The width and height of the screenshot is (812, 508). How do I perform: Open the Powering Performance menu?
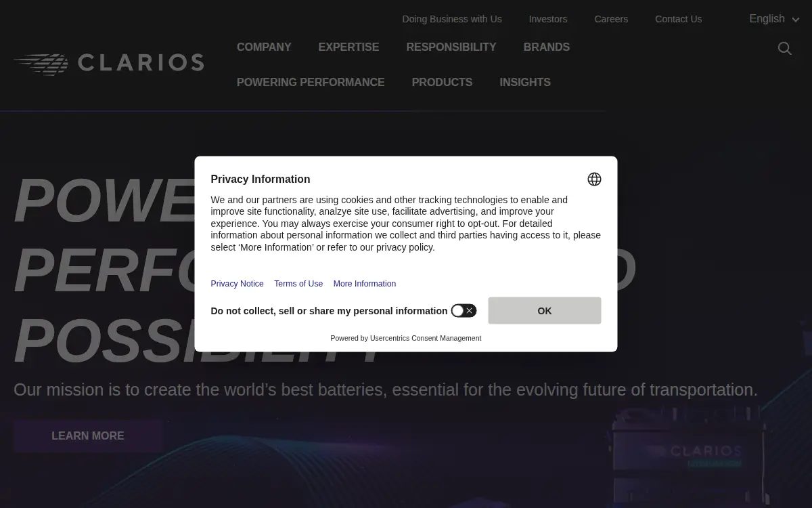[x=311, y=83]
